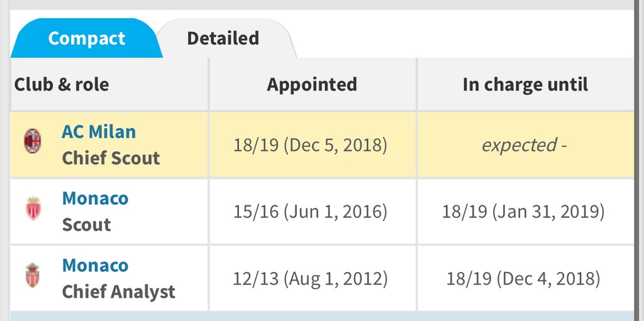
Task: Open the Monaco link above Scout
Action: [95, 199]
